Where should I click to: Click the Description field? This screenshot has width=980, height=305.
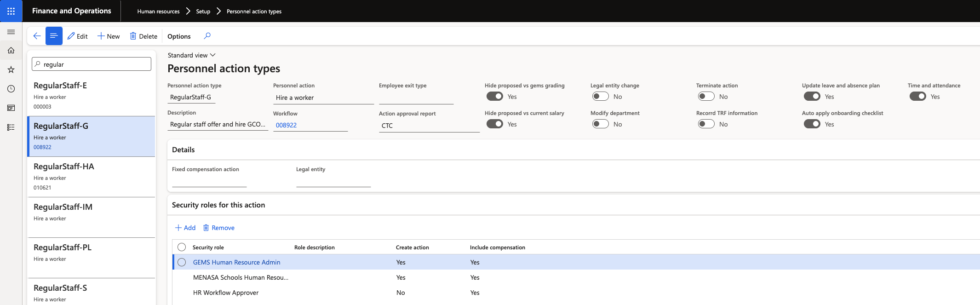pos(218,125)
